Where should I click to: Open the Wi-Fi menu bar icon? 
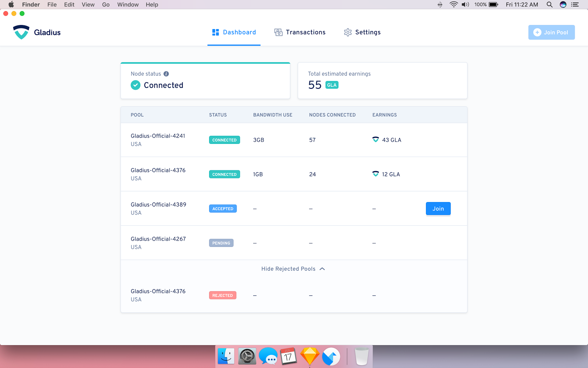tap(454, 4)
